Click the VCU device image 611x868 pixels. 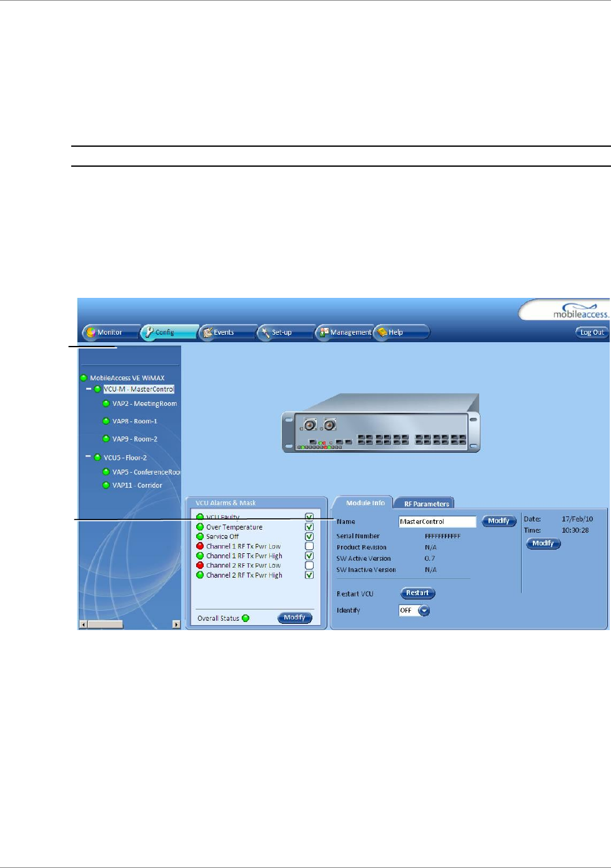(x=381, y=423)
